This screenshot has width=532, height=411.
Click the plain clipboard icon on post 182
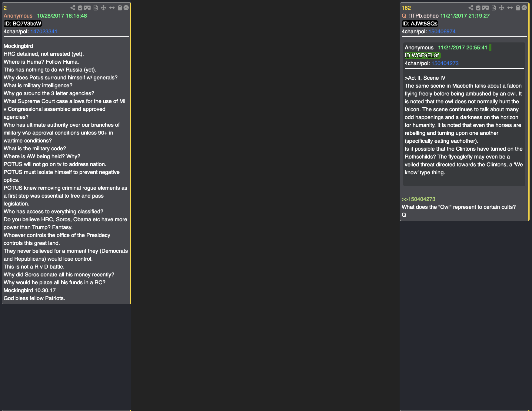click(x=518, y=8)
